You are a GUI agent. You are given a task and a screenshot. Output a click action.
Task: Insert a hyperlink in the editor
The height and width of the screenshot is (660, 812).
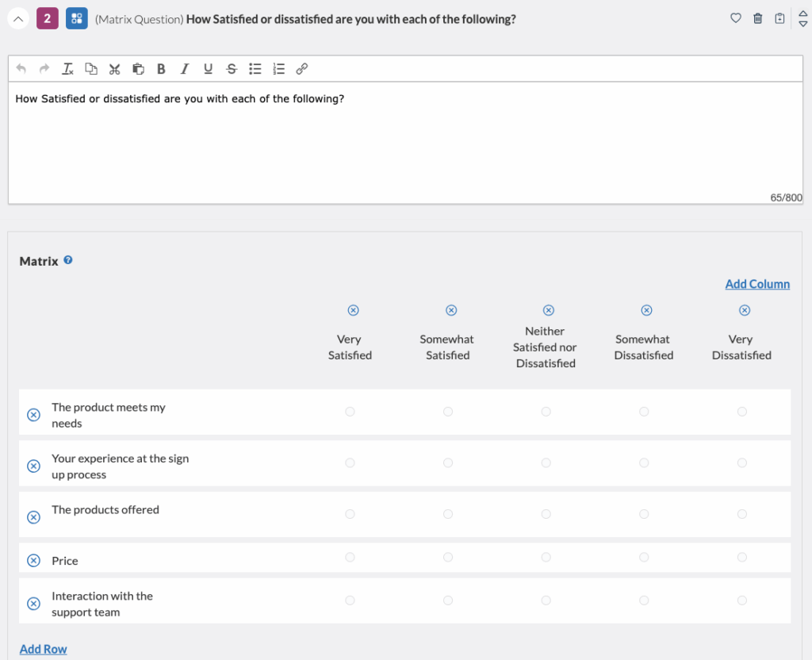tap(301, 69)
